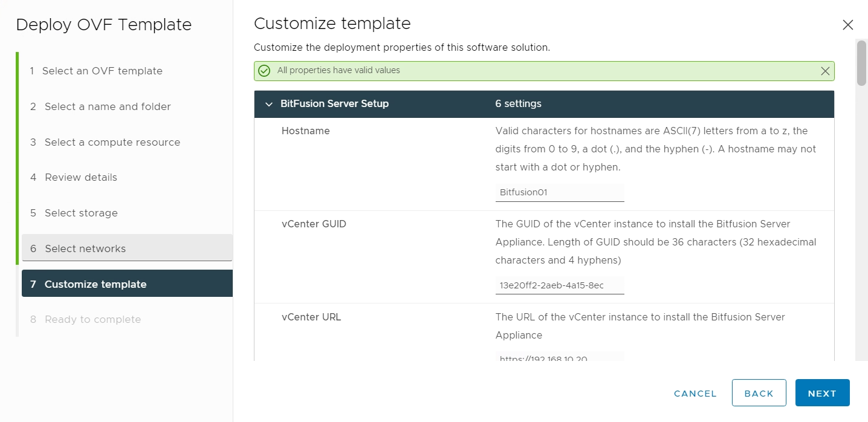Click the Next button
Image resolution: width=868 pixels, height=422 pixels.
pyautogui.click(x=822, y=393)
